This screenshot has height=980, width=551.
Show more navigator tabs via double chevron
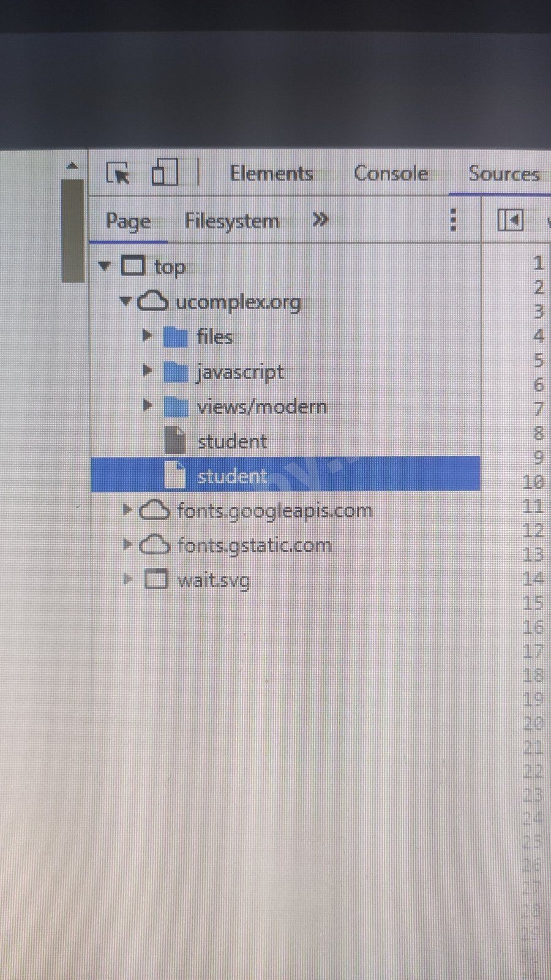click(x=320, y=219)
